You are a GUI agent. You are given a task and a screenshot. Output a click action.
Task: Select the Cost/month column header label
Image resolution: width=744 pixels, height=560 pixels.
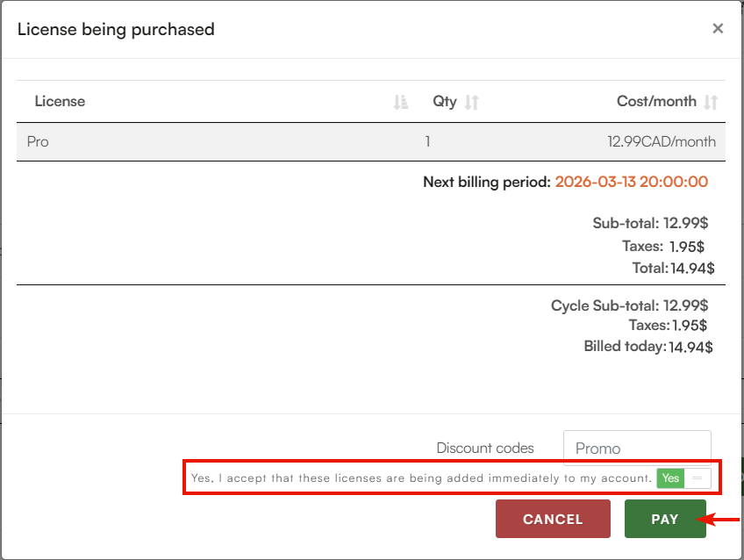point(656,101)
